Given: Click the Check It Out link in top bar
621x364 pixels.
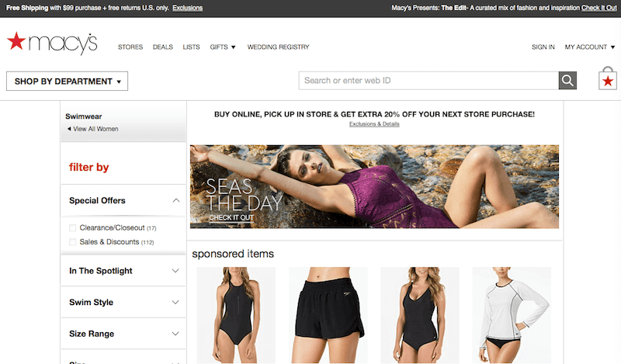Looking at the screenshot, I should (598, 8).
